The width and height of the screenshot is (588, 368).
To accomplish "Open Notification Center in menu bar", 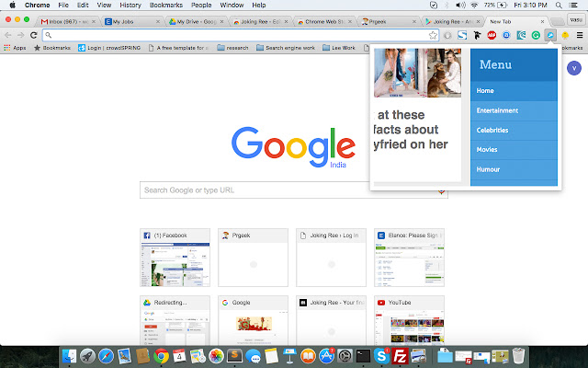I will coord(572,5).
